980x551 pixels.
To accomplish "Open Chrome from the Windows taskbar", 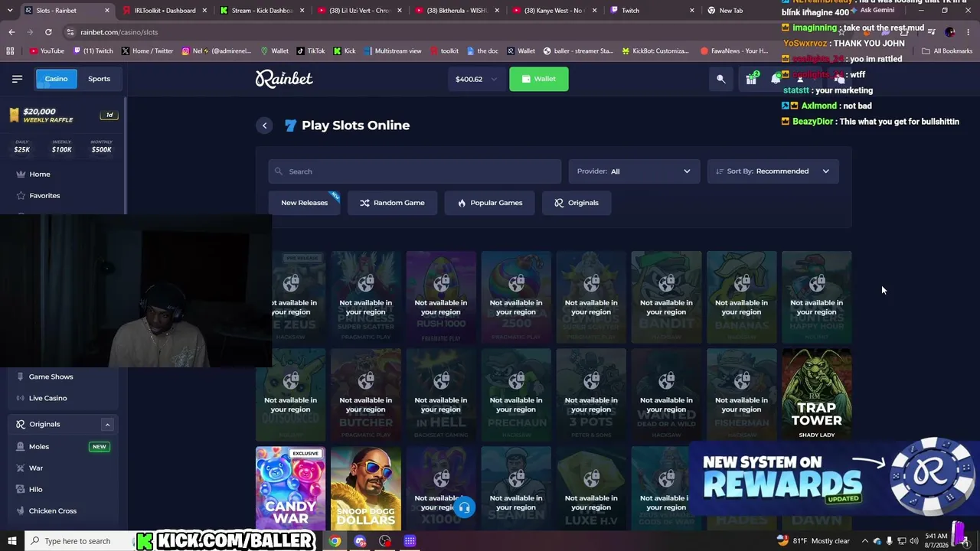I will pos(335,541).
